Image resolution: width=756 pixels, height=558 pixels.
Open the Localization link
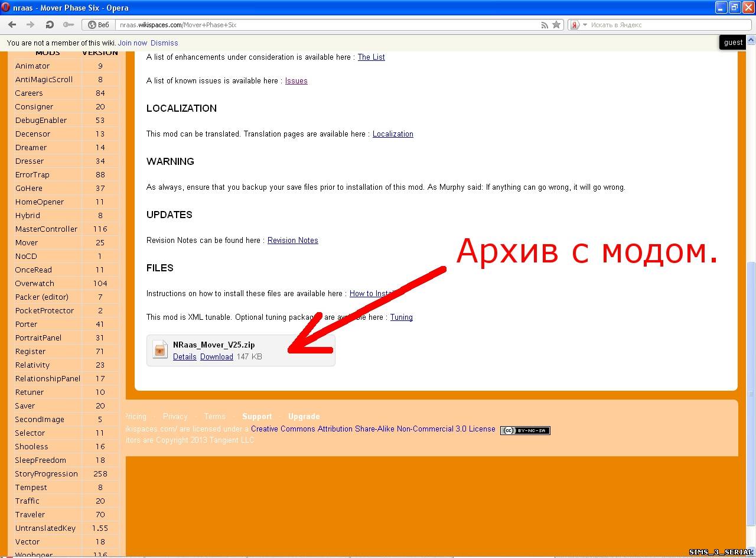coord(393,134)
